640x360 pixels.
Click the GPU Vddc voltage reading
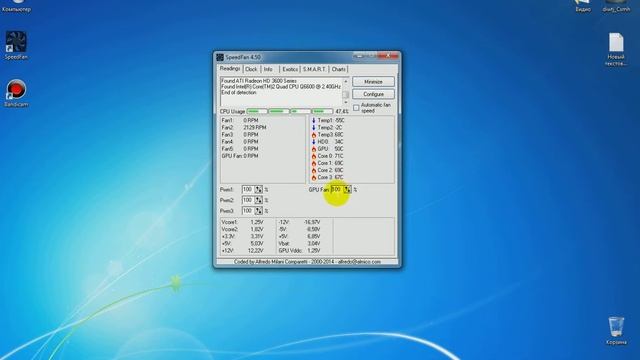(299, 251)
